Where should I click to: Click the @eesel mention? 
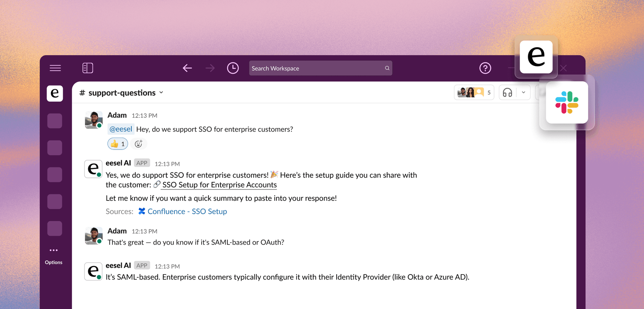click(x=121, y=129)
